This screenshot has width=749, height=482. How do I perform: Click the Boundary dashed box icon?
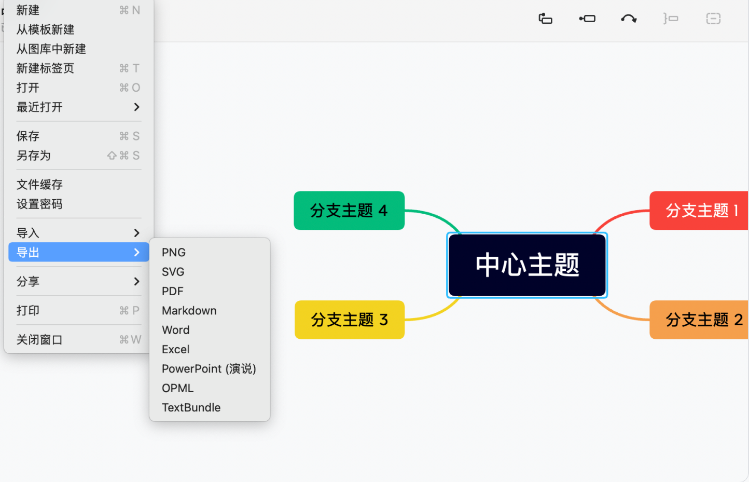click(x=713, y=19)
